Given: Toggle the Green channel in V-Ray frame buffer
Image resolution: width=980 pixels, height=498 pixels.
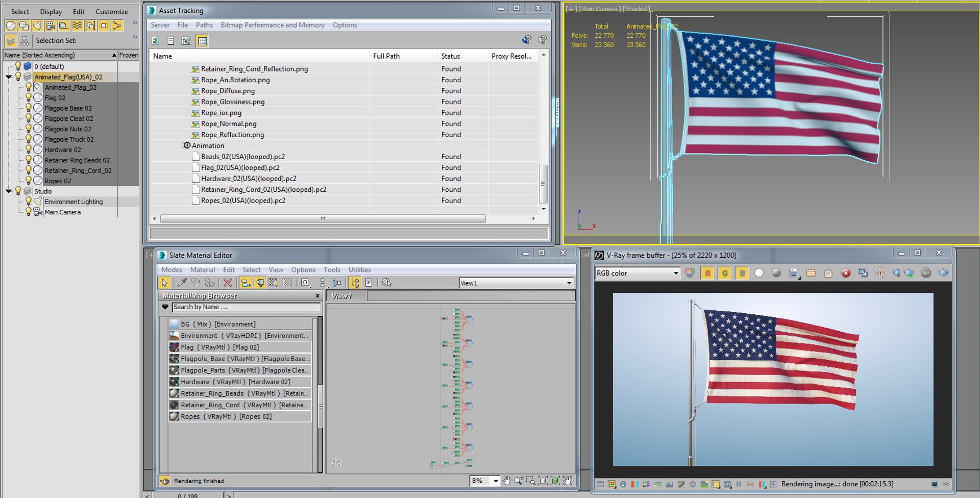Looking at the screenshot, I should click(x=725, y=273).
